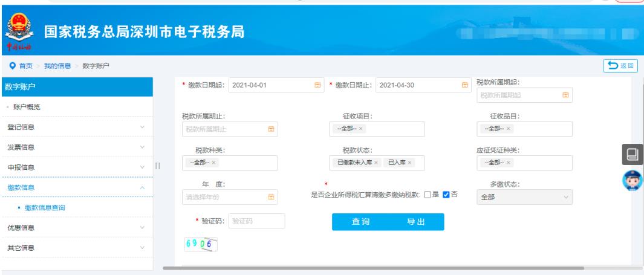Screen dimensions: 644x275
Task: Click the customer service avatar icon
Action: coord(632,181)
